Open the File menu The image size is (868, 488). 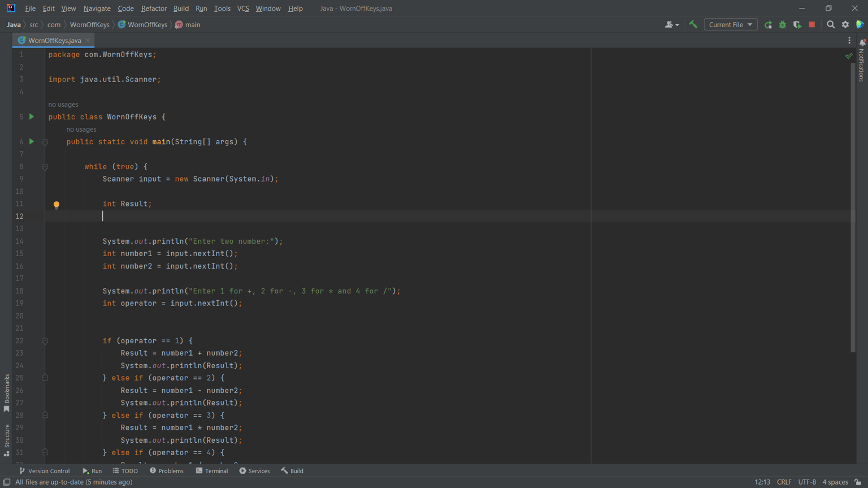click(30, 8)
